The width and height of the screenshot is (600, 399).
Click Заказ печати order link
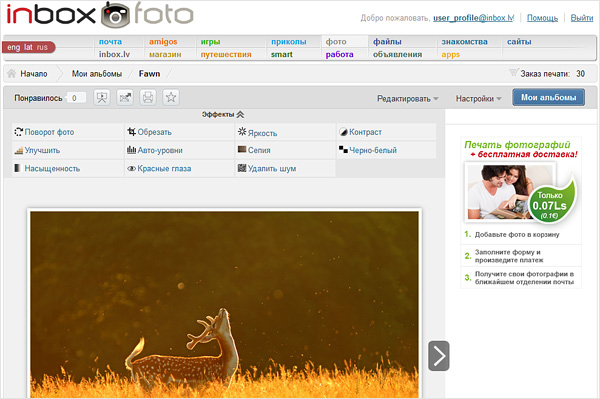[x=545, y=73]
